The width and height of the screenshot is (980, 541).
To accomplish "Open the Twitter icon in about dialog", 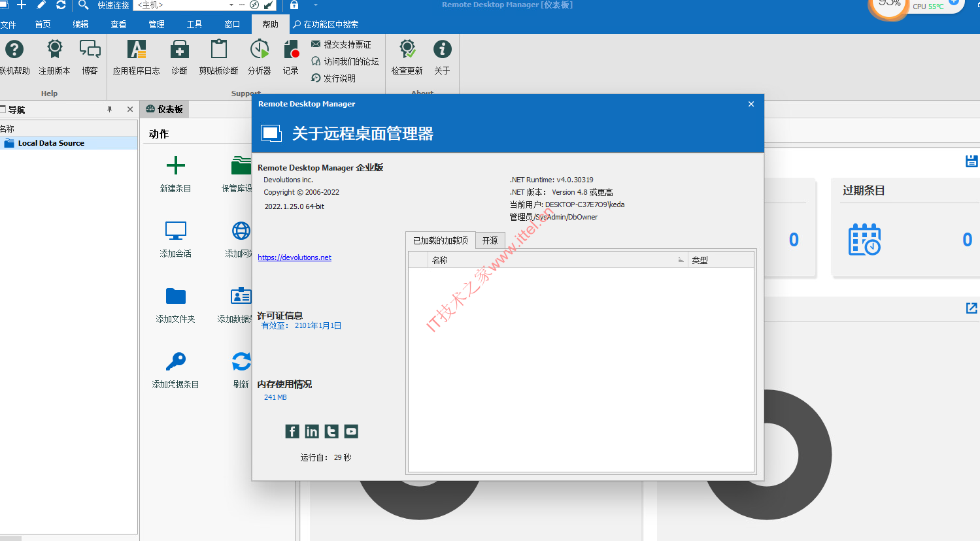I will click(331, 431).
